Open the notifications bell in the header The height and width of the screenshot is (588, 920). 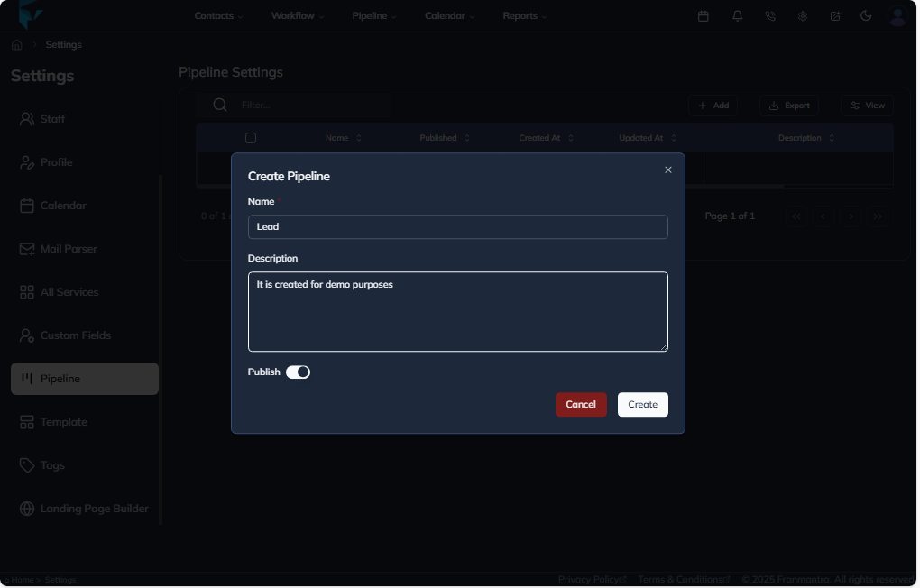click(x=736, y=15)
